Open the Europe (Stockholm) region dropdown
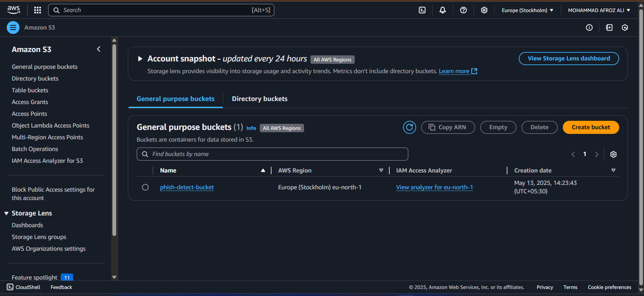The width and height of the screenshot is (644, 296). click(527, 10)
